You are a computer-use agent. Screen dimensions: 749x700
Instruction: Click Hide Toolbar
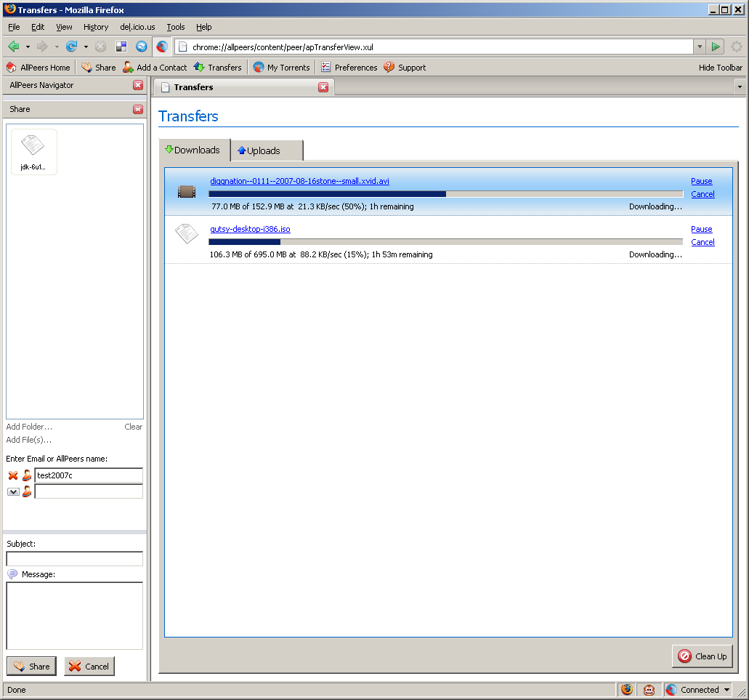(x=721, y=68)
